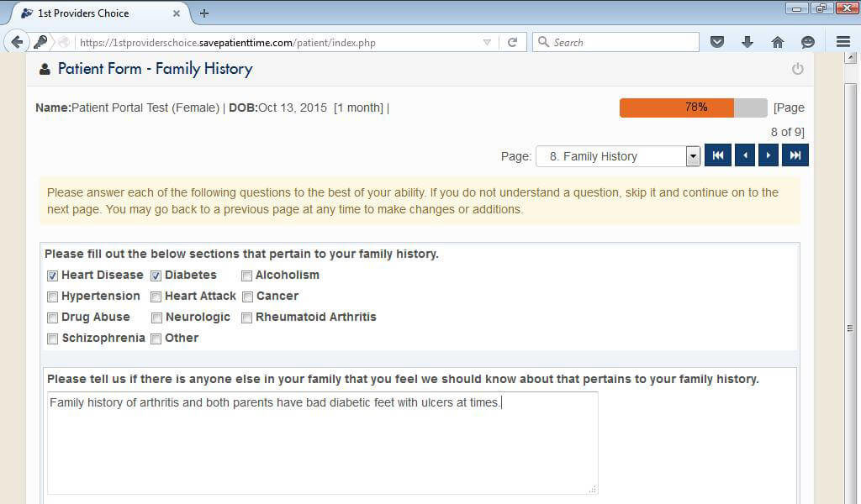This screenshot has height=504, width=861.
Task: Check the Neurologic checkbox
Action: click(x=156, y=318)
